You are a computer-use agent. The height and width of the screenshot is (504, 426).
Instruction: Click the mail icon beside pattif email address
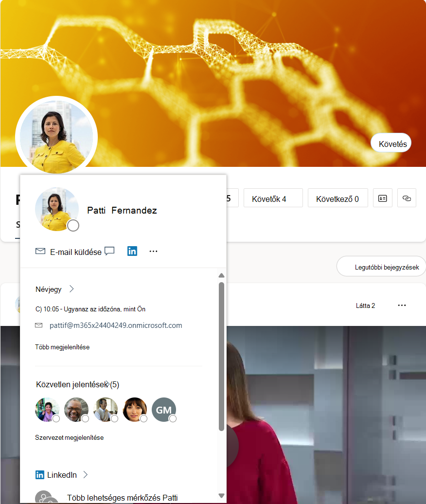tap(38, 325)
